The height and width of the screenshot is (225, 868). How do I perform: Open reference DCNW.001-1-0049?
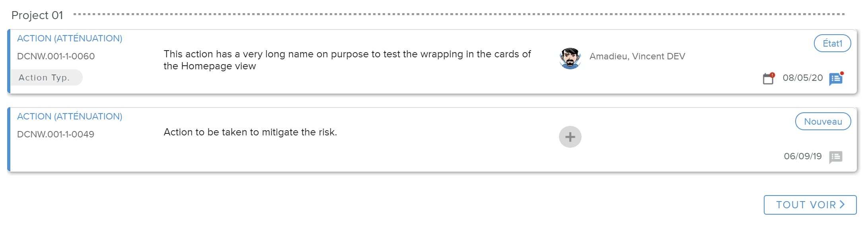point(56,134)
